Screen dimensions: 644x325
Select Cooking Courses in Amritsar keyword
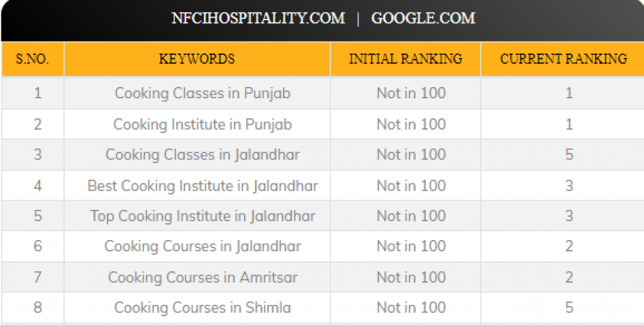(203, 277)
